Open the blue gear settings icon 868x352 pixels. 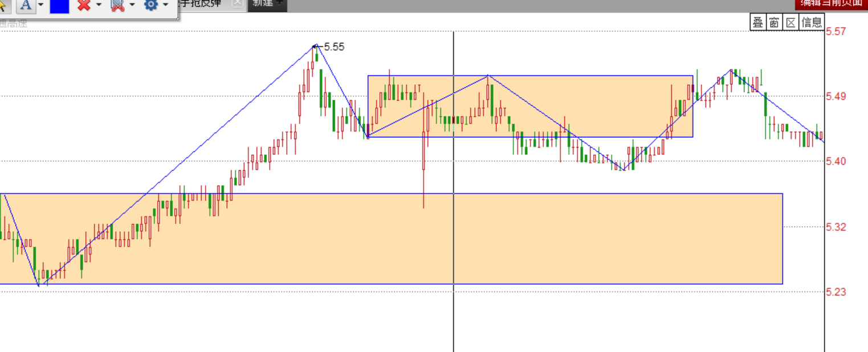pyautogui.click(x=151, y=5)
